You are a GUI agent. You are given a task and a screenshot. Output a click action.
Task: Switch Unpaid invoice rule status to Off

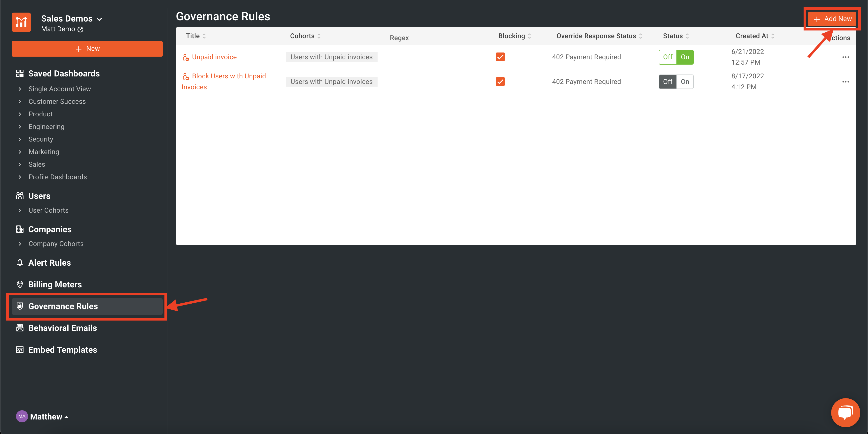pyautogui.click(x=667, y=57)
